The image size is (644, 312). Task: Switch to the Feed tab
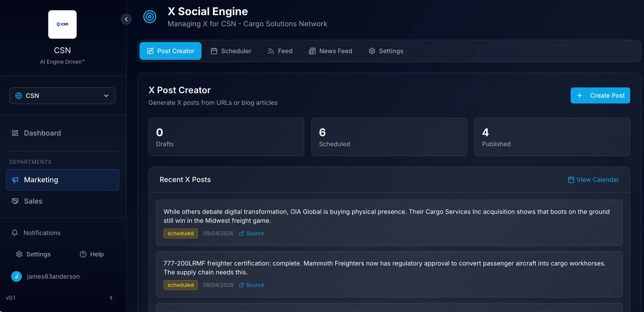point(280,51)
